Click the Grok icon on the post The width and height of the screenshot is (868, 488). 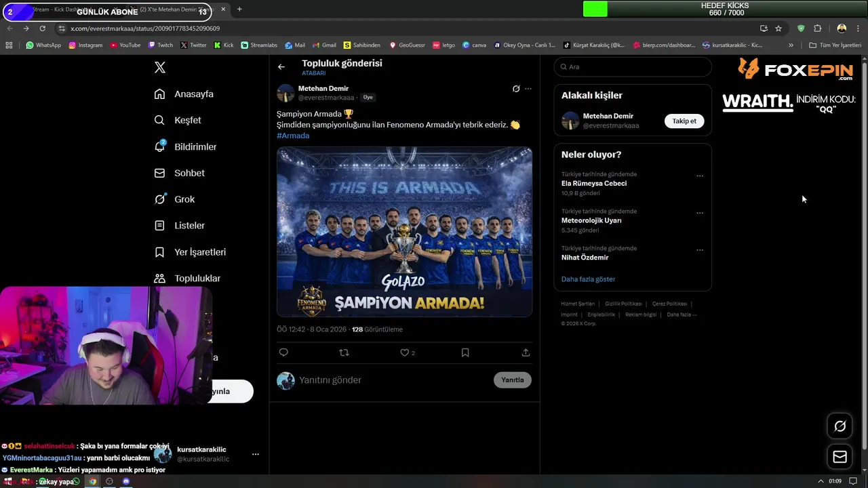[516, 89]
